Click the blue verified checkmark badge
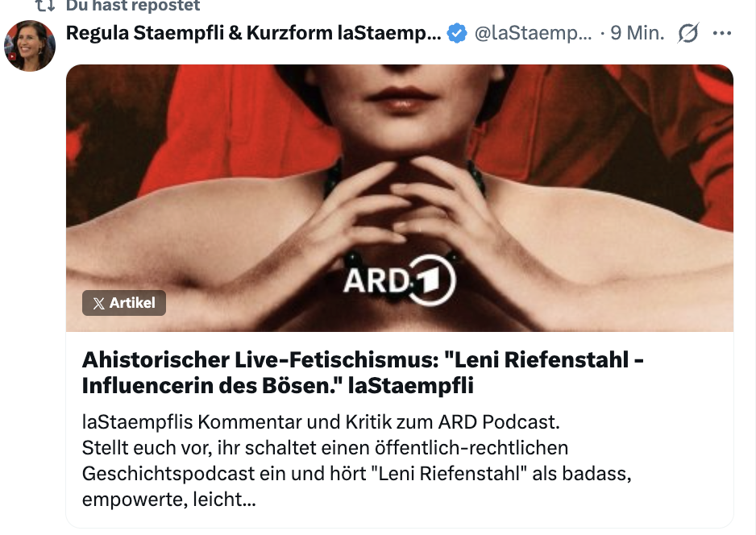Viewport: 756px width, 535px height. [457, 33]
